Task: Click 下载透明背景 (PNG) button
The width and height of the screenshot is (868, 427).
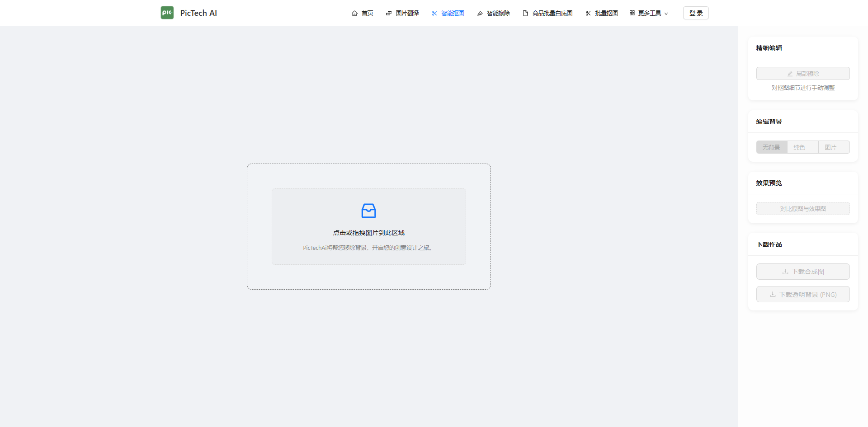Action: pyautogui.click(x=803, y=295)
